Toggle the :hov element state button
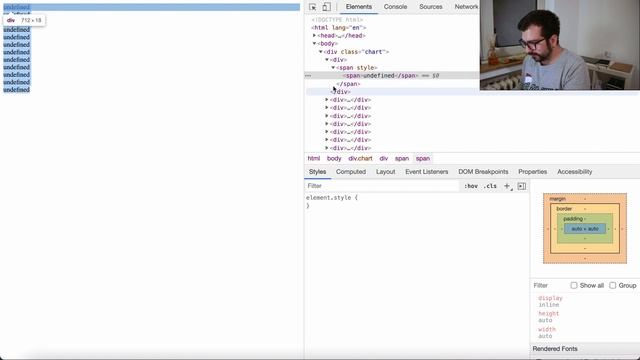Screen dimensions: 640x360 pos(471,186)
